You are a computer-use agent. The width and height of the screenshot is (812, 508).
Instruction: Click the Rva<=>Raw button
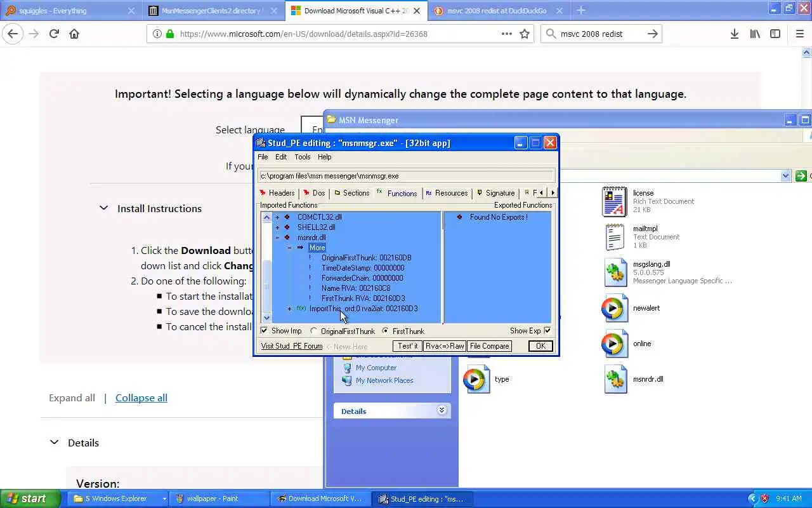[445, 346]
